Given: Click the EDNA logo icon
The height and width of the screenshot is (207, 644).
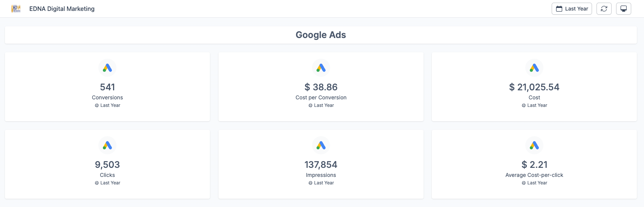Looking at the screenshot, I should pos(16,9).
